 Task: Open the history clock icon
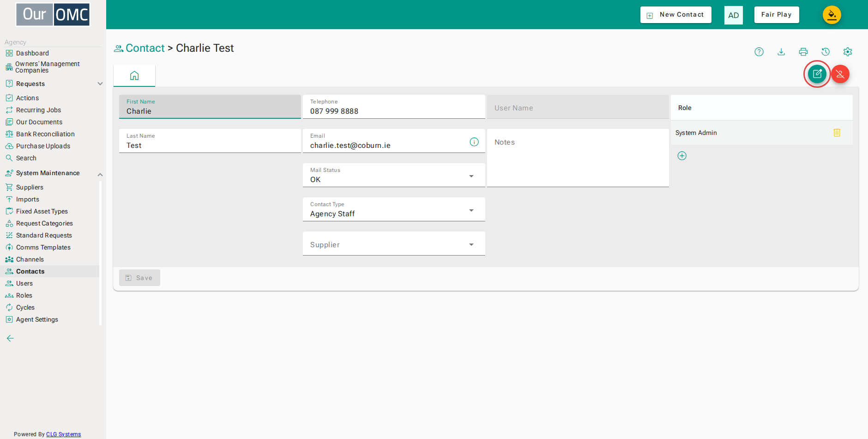[826, 52]
